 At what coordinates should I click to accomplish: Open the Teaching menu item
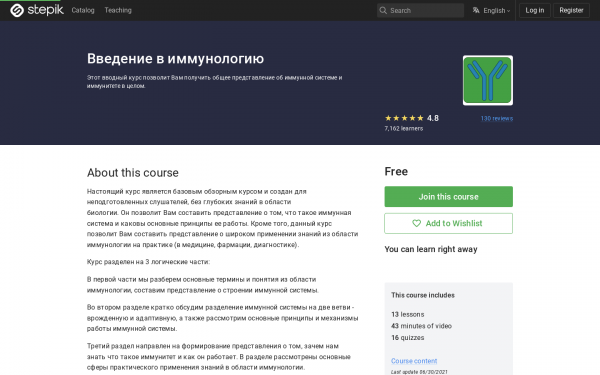pyautogui.click(x=118, y=10)
